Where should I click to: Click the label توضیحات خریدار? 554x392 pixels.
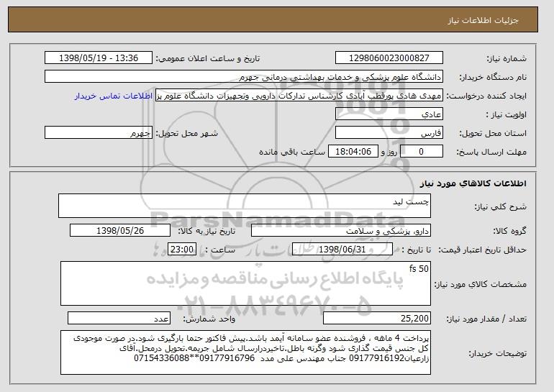(x=497, y=353)
